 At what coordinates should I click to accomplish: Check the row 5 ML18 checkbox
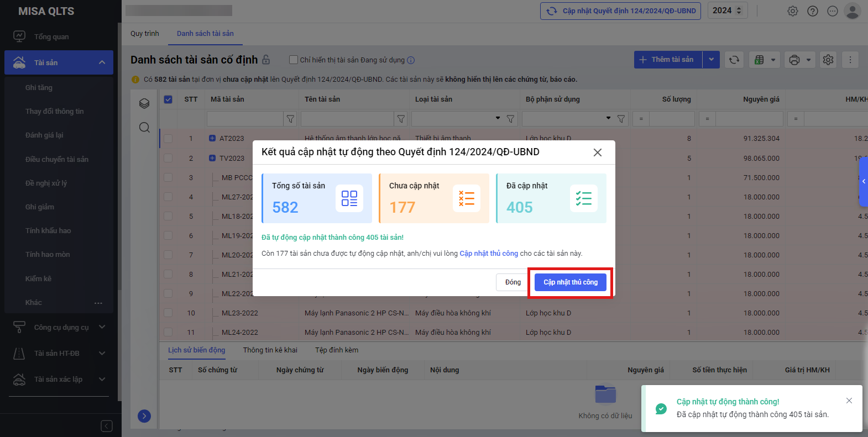click(168, 216)
